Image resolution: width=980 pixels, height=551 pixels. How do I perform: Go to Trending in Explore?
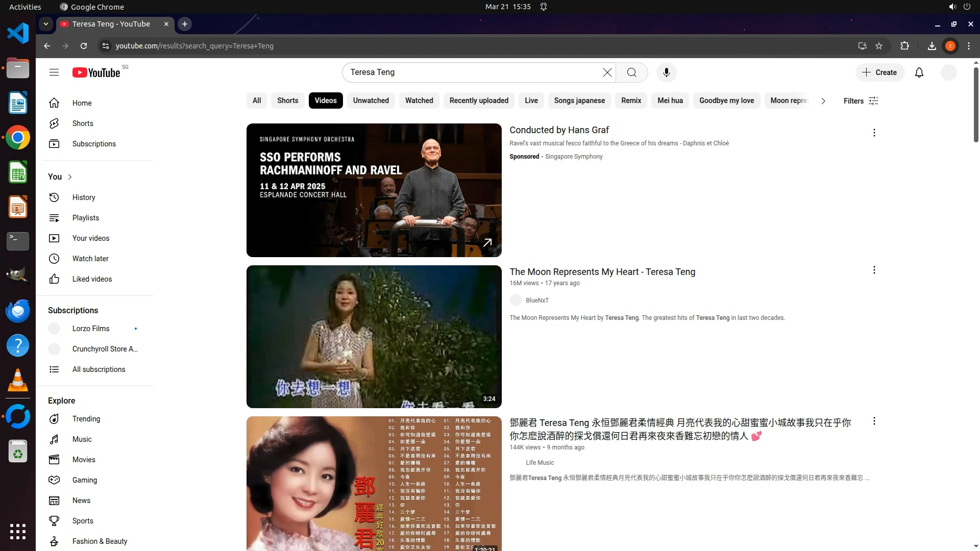pos(86,419)
